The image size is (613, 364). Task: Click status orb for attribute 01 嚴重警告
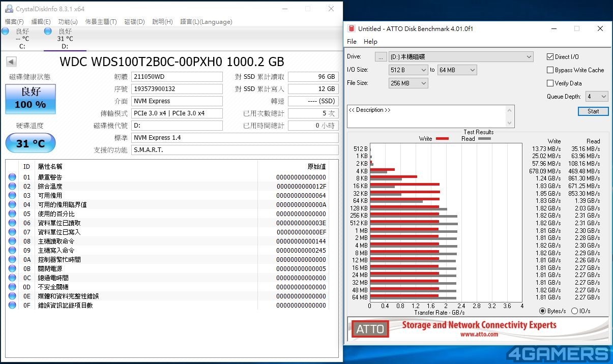(12, 177)
